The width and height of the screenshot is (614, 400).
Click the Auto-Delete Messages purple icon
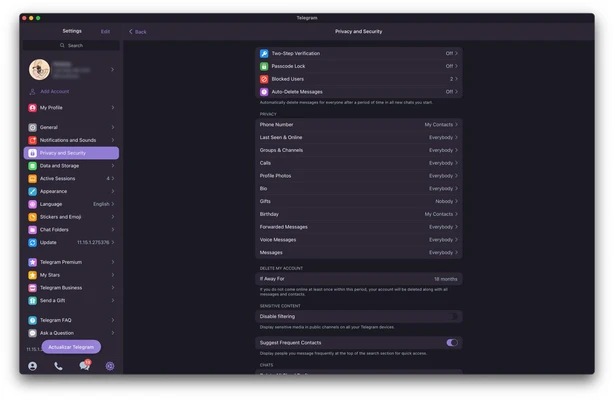[x=264, y=92]
